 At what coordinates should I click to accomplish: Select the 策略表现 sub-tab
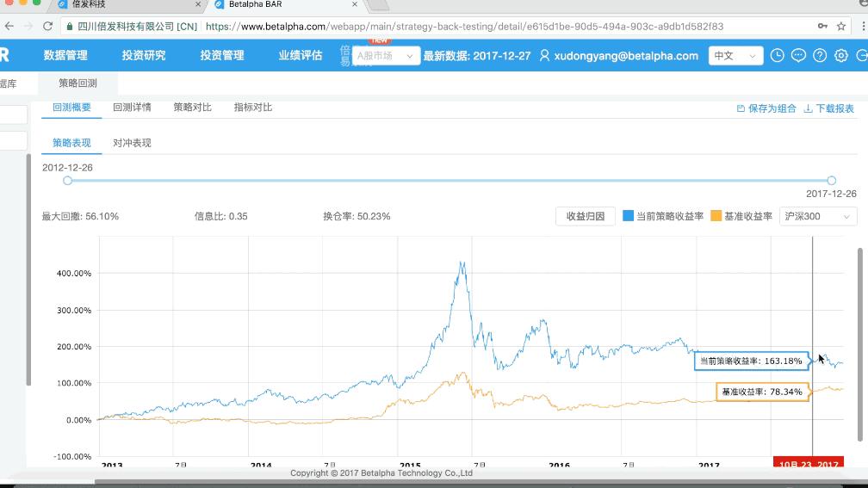[71, 143]
